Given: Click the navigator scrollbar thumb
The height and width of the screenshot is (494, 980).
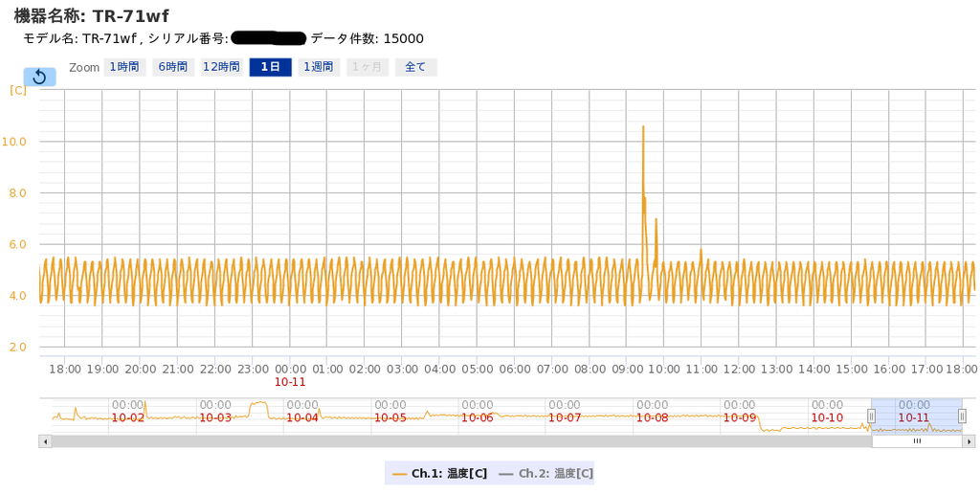Looking at the screenshot, I should click(x=917, y=440).
